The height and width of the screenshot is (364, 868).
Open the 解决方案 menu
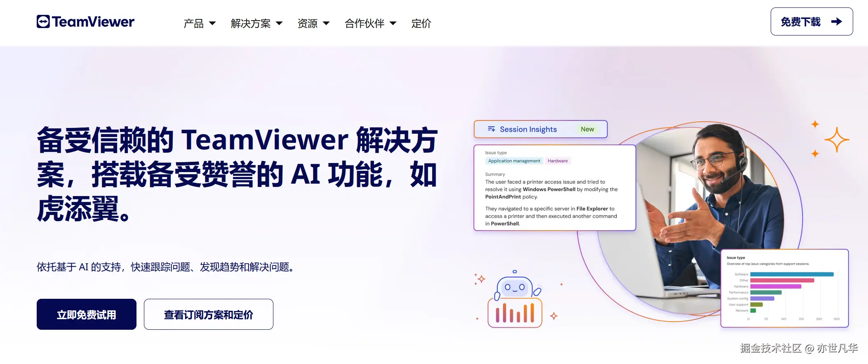(x=251, y=24)
